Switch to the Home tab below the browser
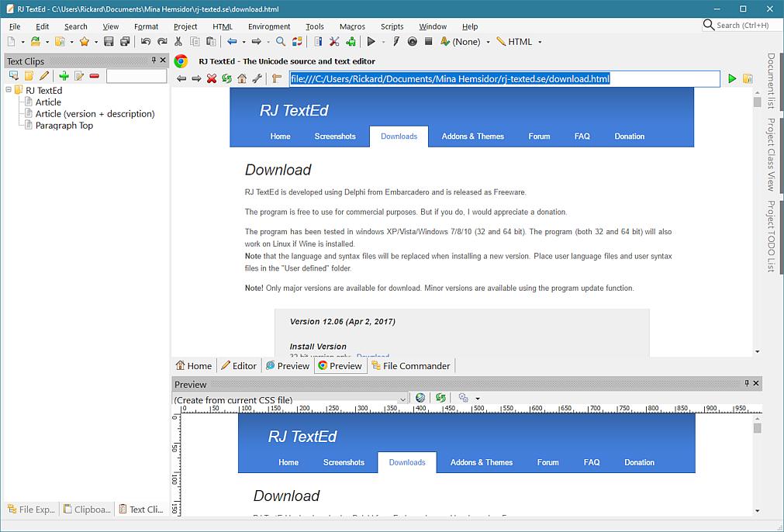Screen dimensions: 784x532 point(194,365)
